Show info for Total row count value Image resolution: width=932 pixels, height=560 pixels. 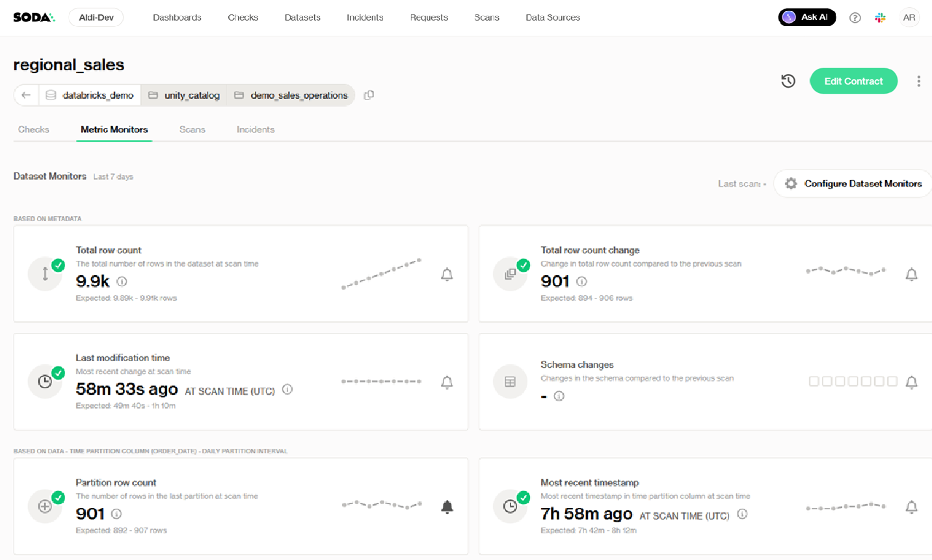pos(122,282)
